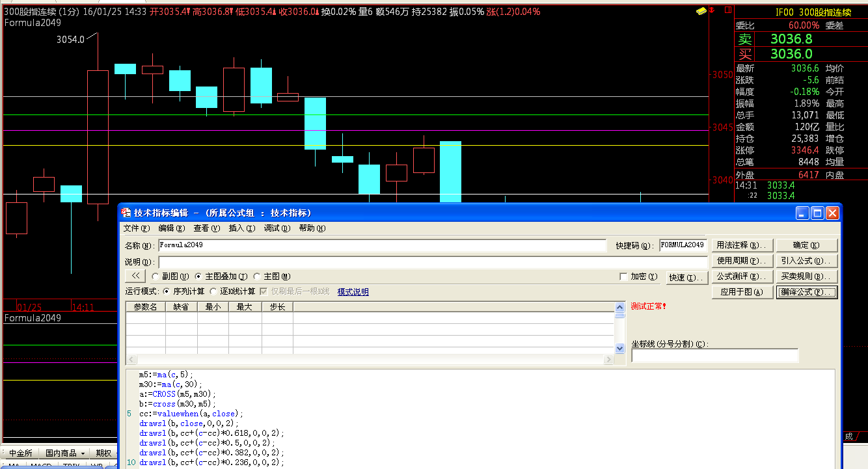Open the 模式说明 link
This screenshot has height=469, width=868.
pos(353,291)
